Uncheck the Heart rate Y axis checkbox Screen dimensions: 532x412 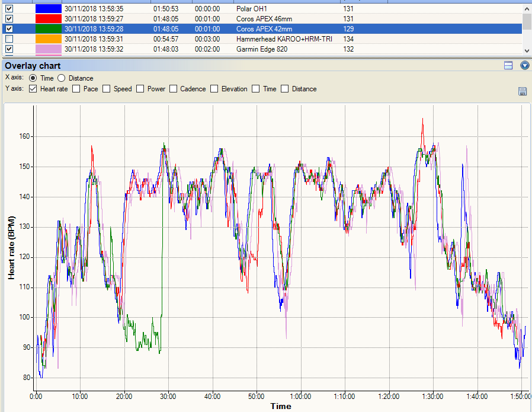click(33, 89)
